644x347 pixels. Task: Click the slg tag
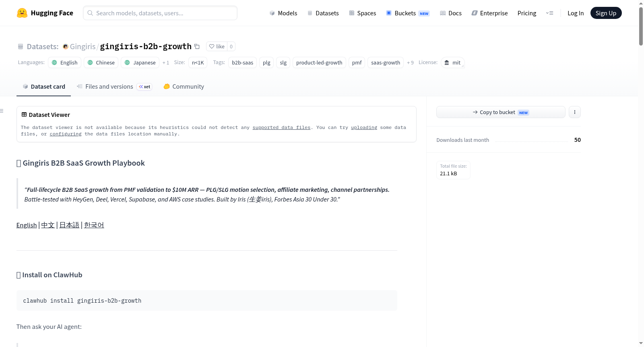(x=283, y=62)
